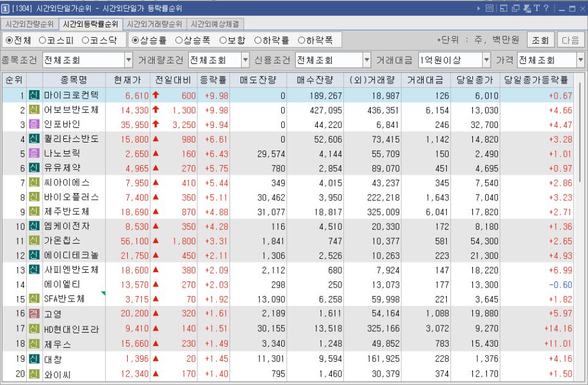Click the -0.60 value for 에이엘티
The width and height of the screenshot is (588, 385).
pyautogui.click(x=561, y=285)
